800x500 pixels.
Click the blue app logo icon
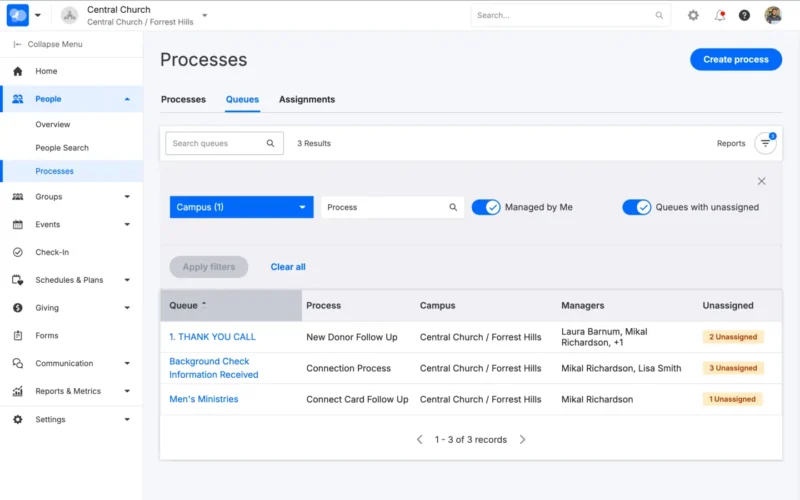tap(17, 15)
